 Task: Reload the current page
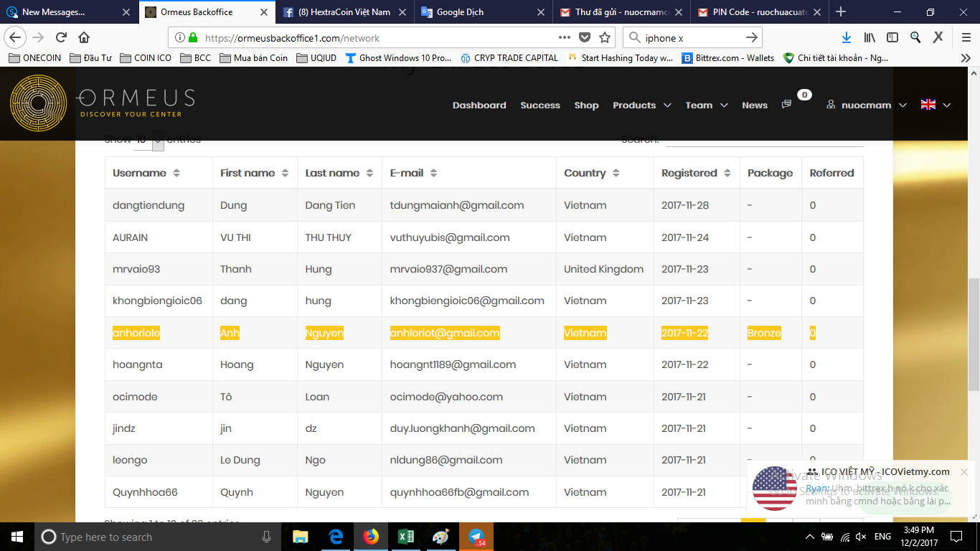[61, 37]
